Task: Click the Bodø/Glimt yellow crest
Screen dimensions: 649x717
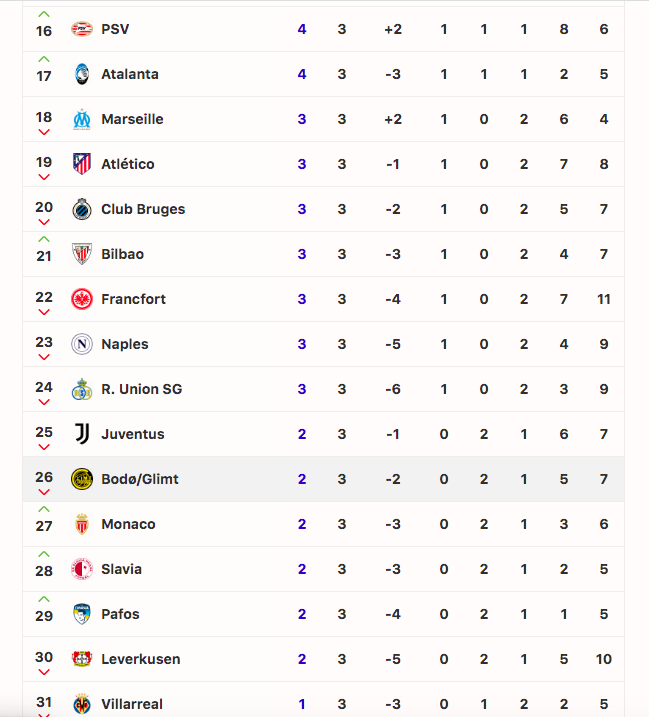Action: [82, 479]
